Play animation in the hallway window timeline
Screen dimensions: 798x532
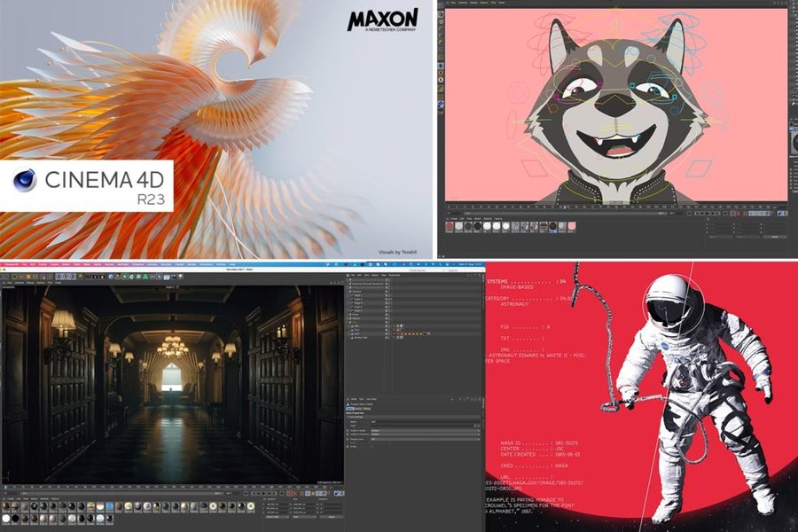coord(264,493)
